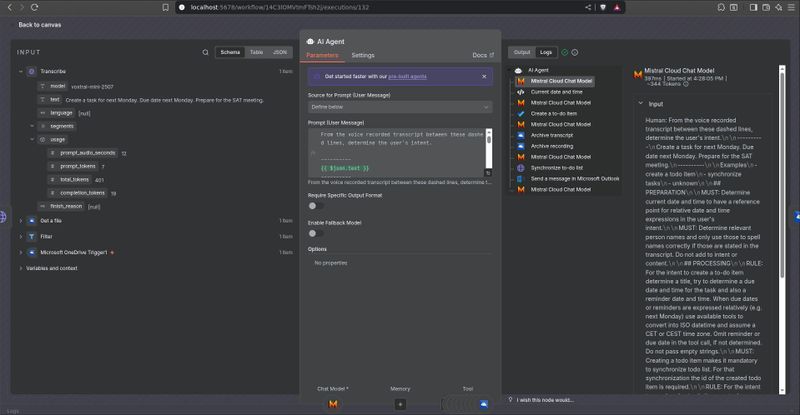Dismiss the pre-built agents banner
The height and width of the screenshot is (415, 800).
tap(486, 76)
